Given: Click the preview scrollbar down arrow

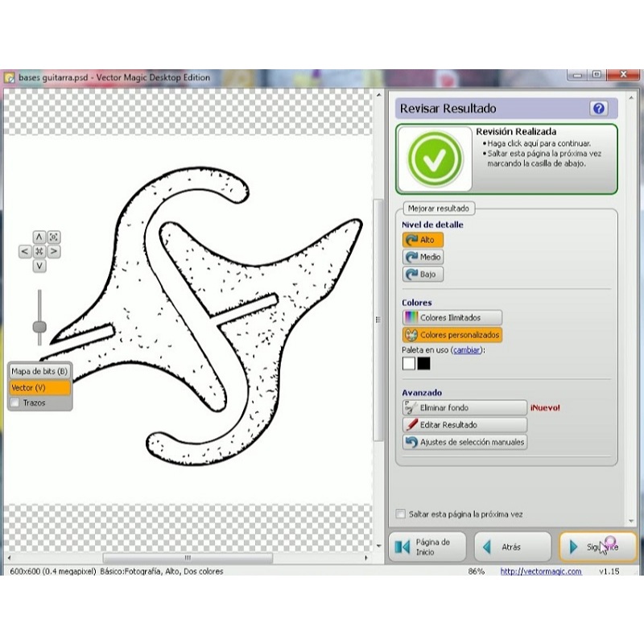Looking at the screenshot, I should 378,547.
